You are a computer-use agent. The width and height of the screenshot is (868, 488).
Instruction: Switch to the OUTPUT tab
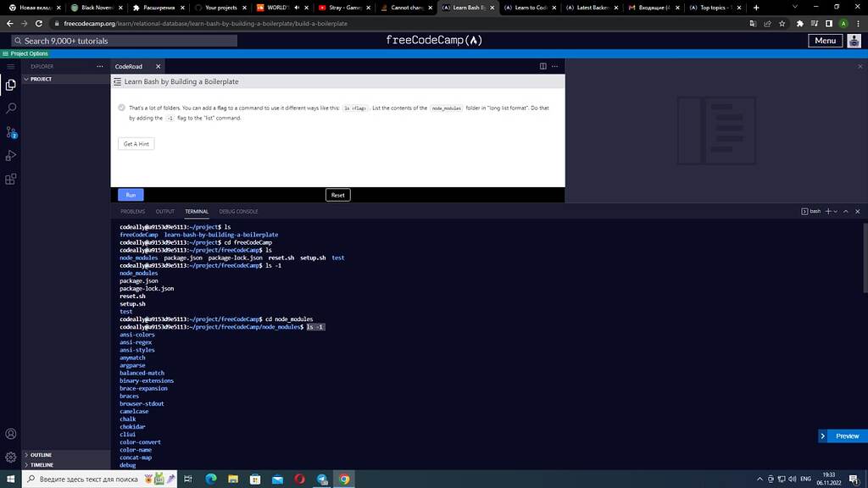165,212
